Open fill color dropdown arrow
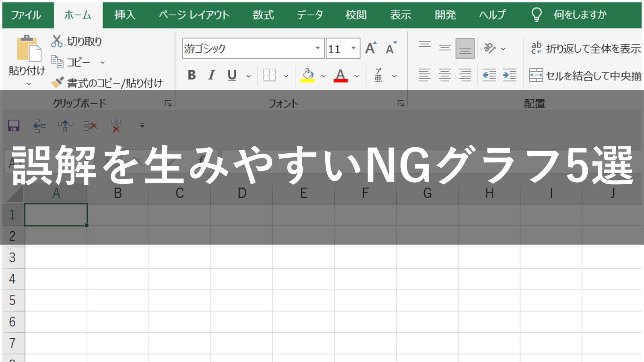 (x=323, y=76)
